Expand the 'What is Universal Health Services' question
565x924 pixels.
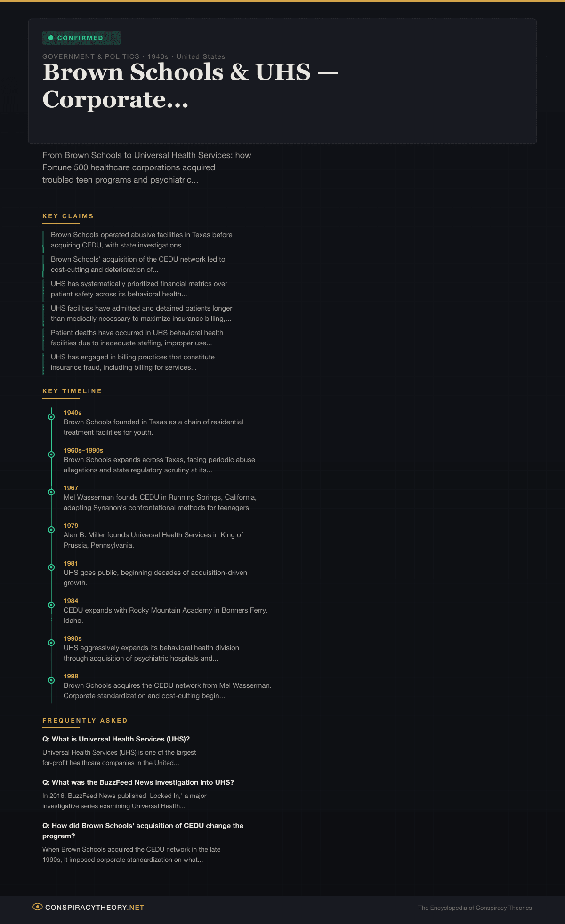(116, 739)
